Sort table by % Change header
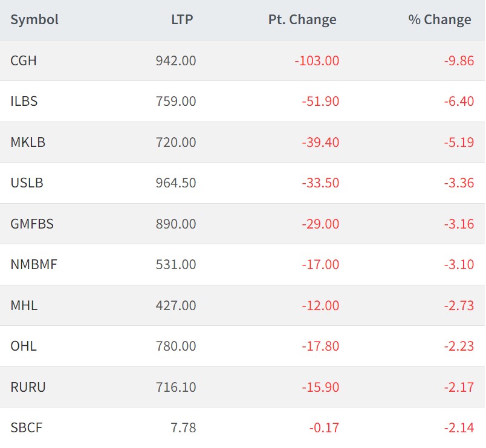486x448 pixels. click(439, 19)
